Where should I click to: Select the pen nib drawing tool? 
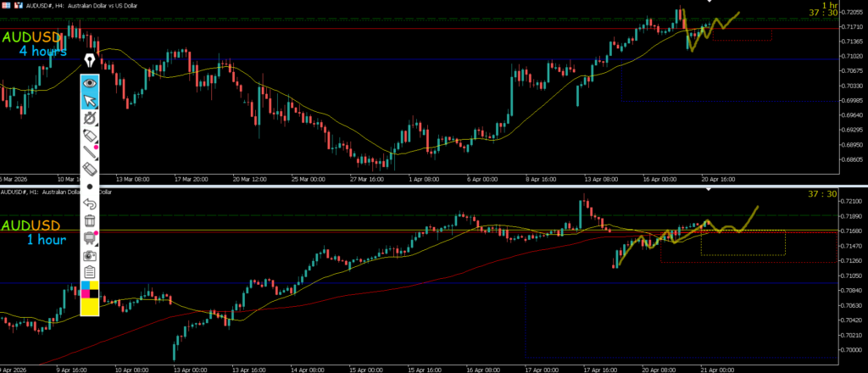(90, 62)
